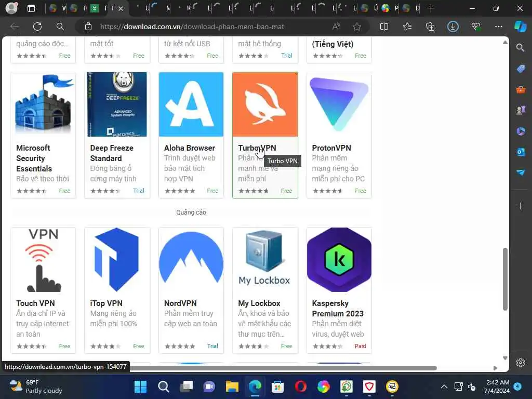This screenshot has width=532, height=399.
Task: Show hidden system tray icons chevron
Action: pos(444,387)
